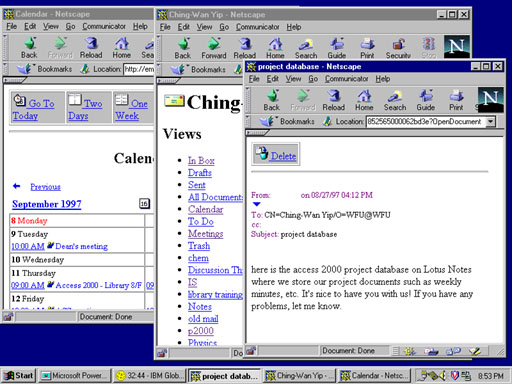Click the blue Previous arrow icon in Calendar
The width and height of the screenshot is (512, 384).
[16, 186]
